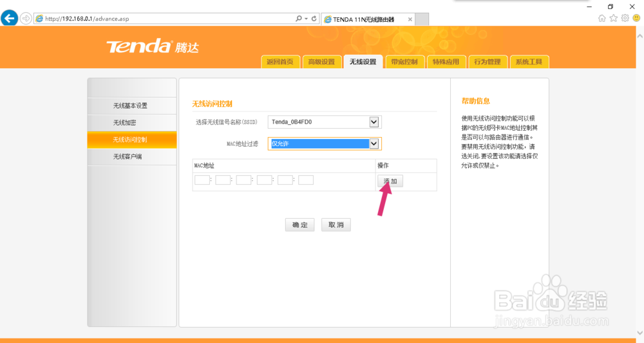Click the smiley feedback icon

coord(636,18)
